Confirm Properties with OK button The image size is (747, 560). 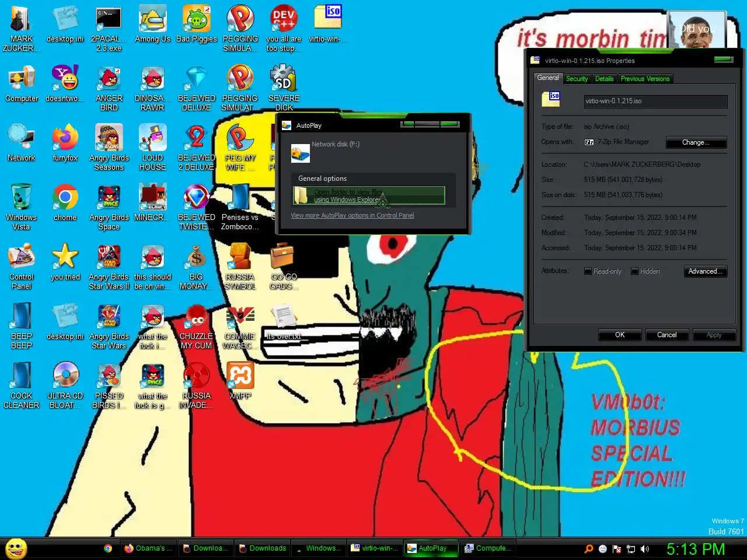click(x=620, y=335)
